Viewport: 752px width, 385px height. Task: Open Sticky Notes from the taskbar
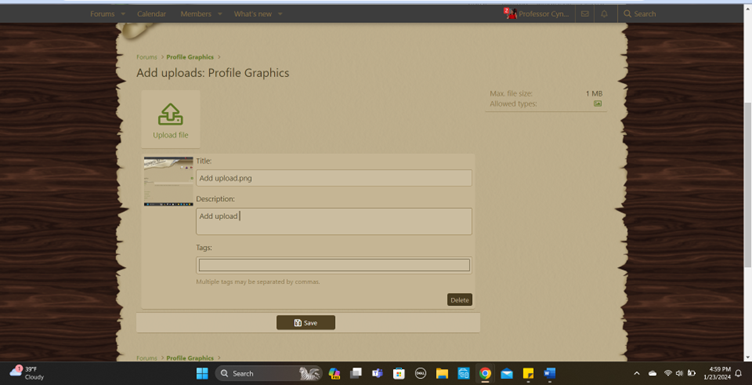click(528, 373)
